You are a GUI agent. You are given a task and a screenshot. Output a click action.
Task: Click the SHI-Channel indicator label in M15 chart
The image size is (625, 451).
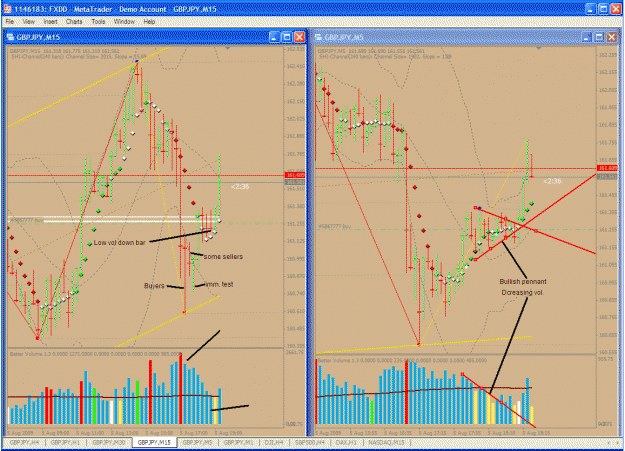[78, 57]
